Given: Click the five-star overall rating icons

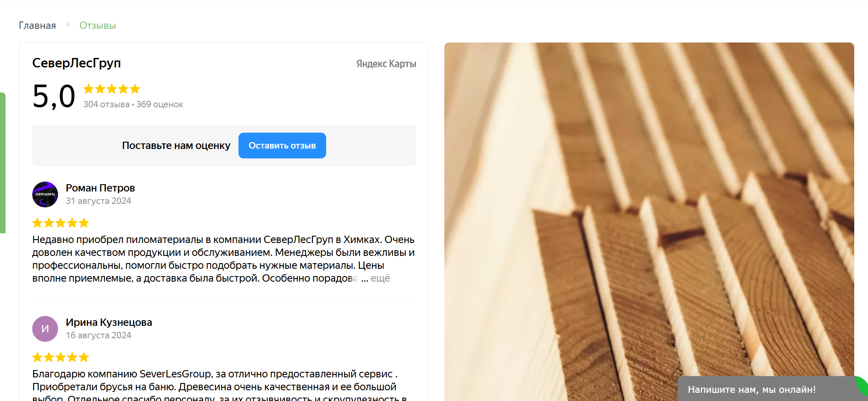Looking at the screenshot, I should pos(112,89).
